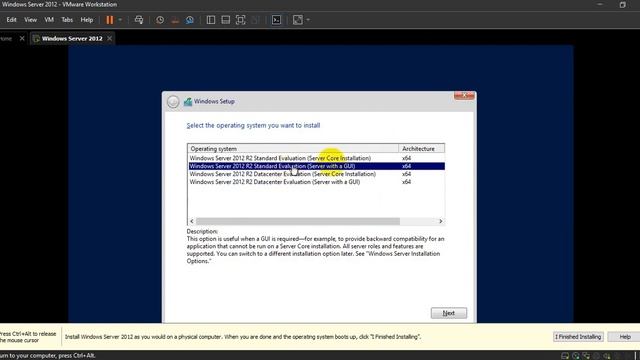Click the Unity mode toolbar icon

click(256, 20)
